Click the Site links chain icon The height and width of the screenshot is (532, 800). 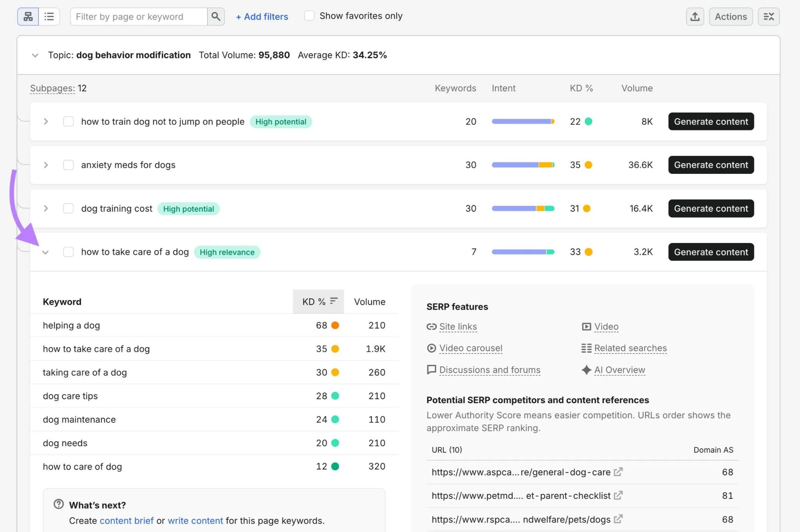point(431,327)
